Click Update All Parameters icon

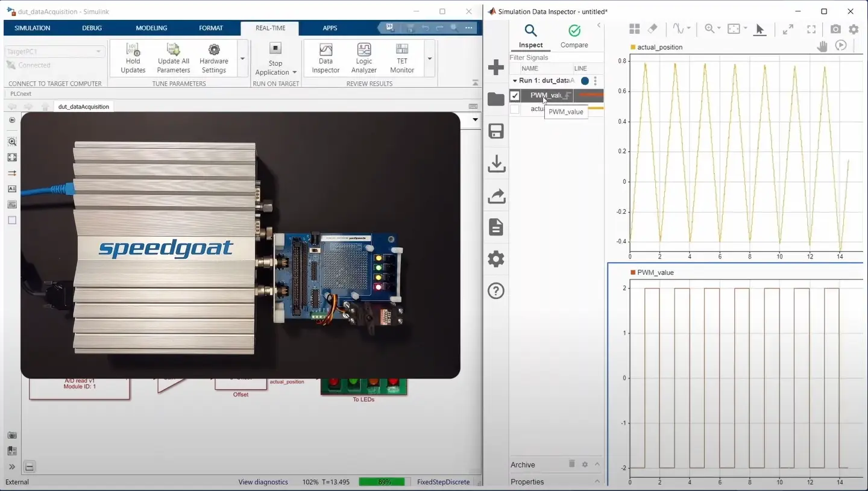pyautogui.click(x=174, y=49)
